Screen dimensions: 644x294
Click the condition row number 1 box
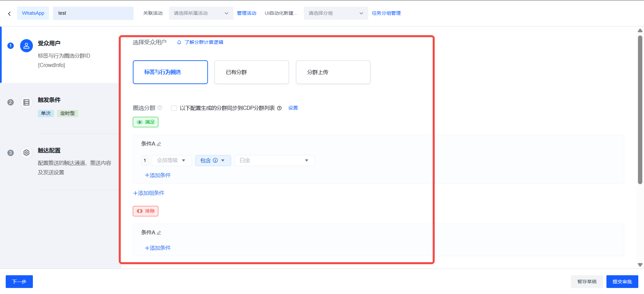click(x=145, y=160)
